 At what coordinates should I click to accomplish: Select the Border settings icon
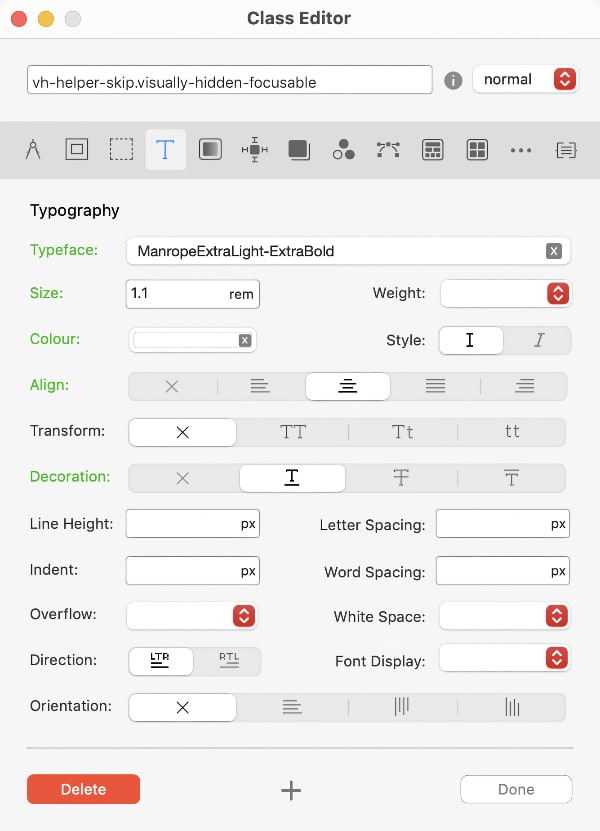tap(76, 150)
